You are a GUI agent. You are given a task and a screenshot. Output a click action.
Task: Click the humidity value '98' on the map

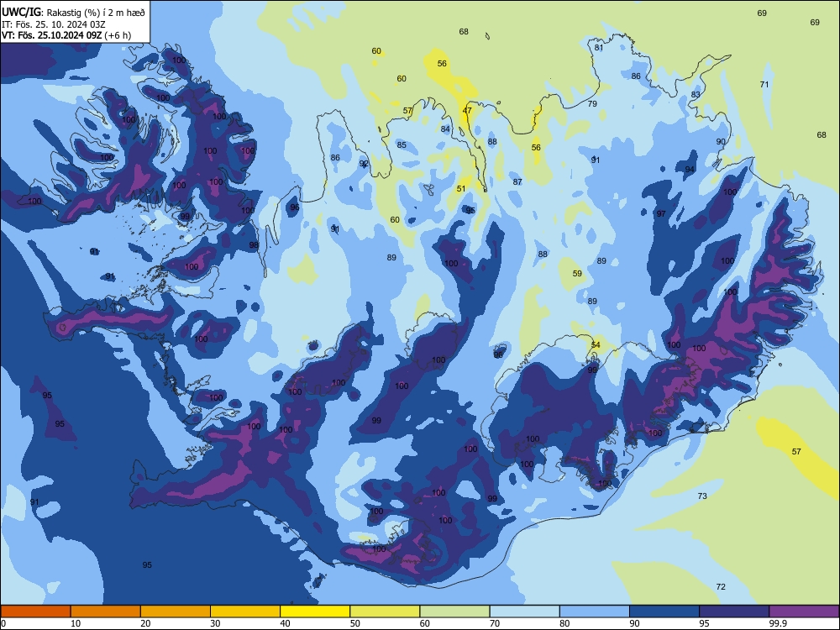coord(254,244)
